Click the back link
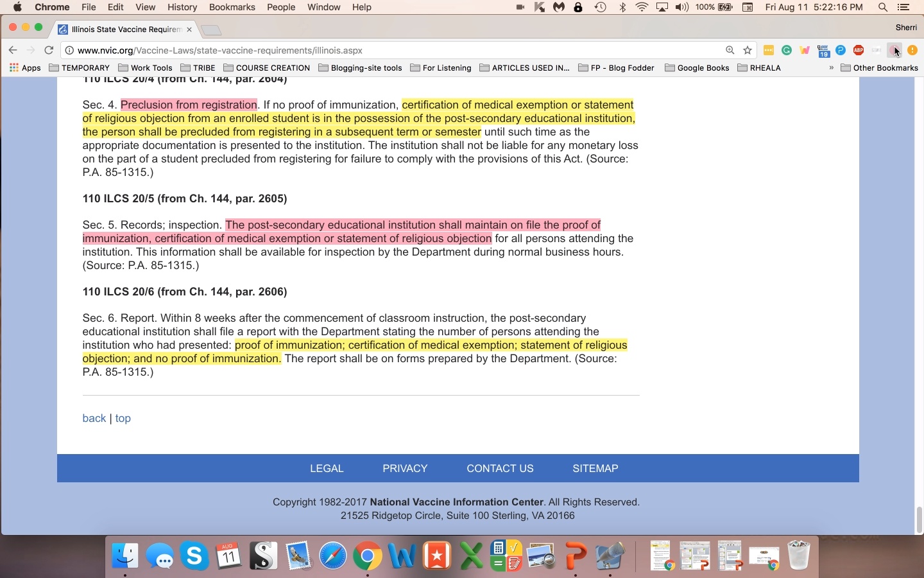Image resolution: width=924 pixels, height=578 pixels. [94, 418]
